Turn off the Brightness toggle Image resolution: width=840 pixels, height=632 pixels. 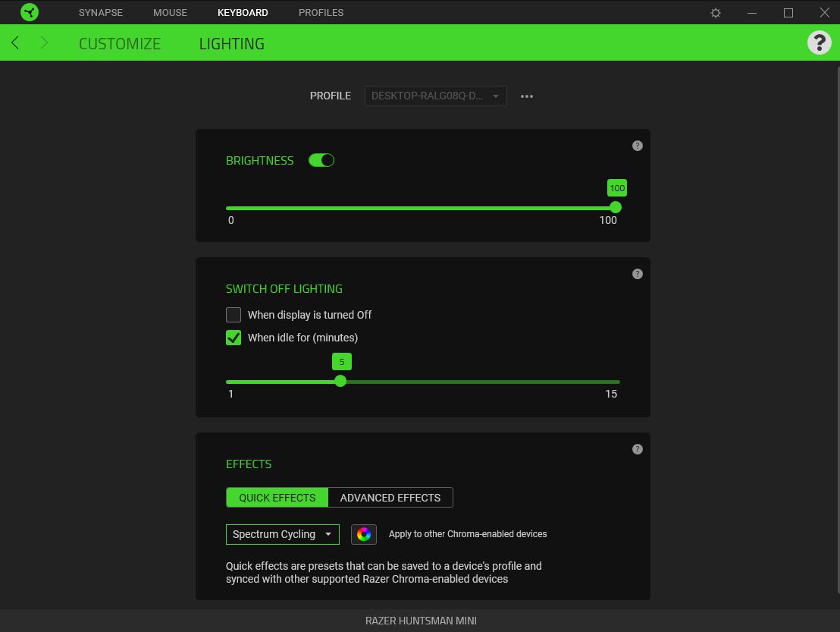(x=321, y=160)
